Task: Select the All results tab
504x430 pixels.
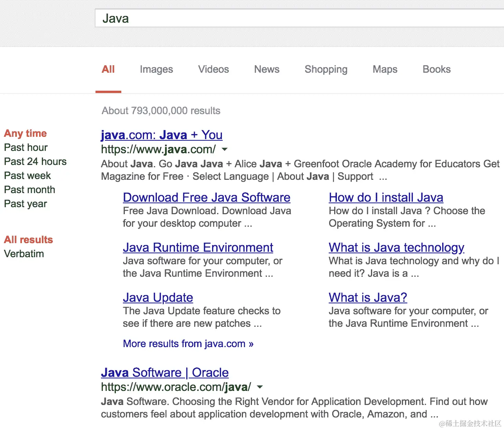Action: click(108, 70)
